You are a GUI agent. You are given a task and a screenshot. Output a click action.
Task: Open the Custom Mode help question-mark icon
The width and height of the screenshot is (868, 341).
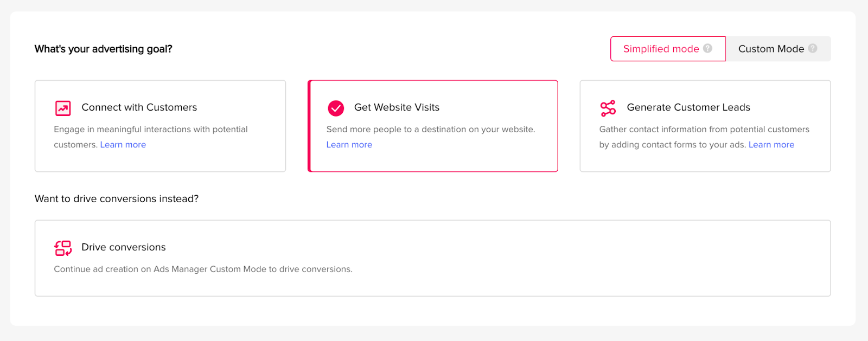pos(813,48)
